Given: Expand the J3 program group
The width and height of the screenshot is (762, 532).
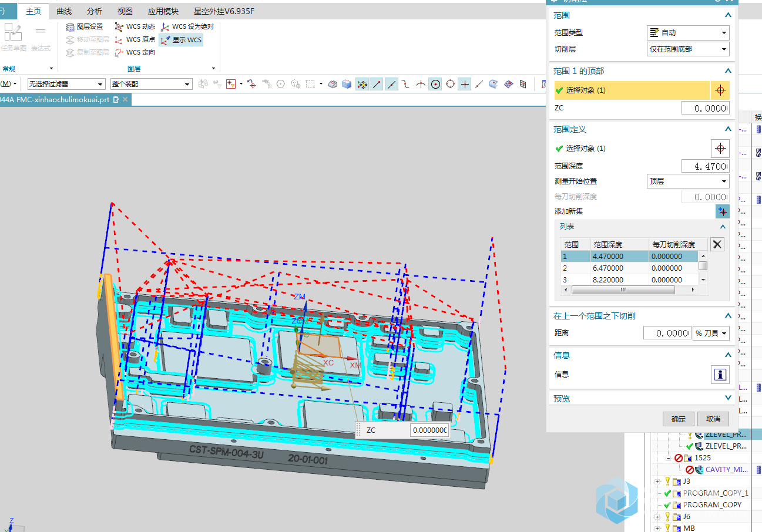Looking at the screenshot, I should pos(657,482).
